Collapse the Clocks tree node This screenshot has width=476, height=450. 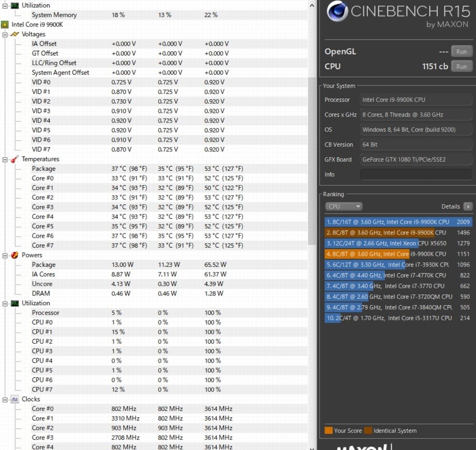[x=5, y=400]
